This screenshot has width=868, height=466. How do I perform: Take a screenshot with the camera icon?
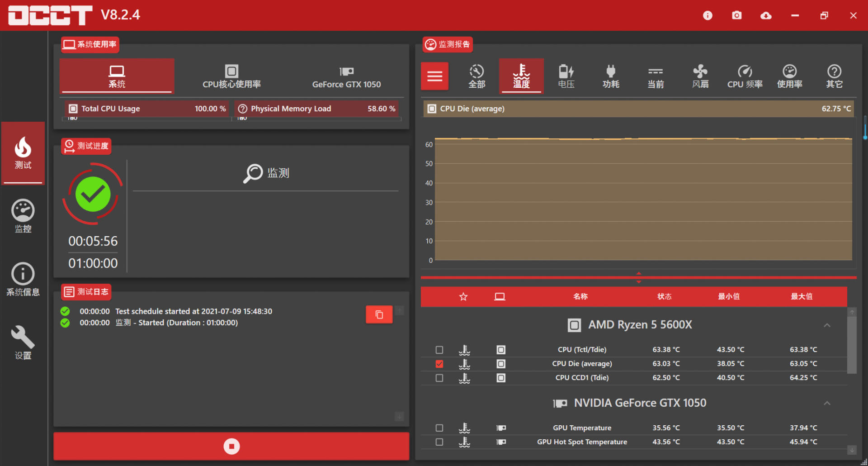[x=737, y=15]
